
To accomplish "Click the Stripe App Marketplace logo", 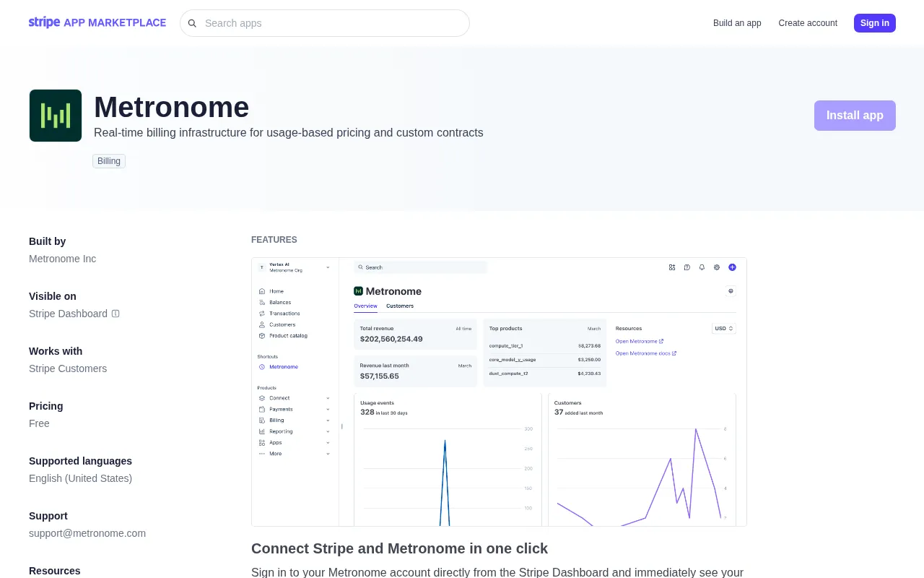I will pos(97,22).
